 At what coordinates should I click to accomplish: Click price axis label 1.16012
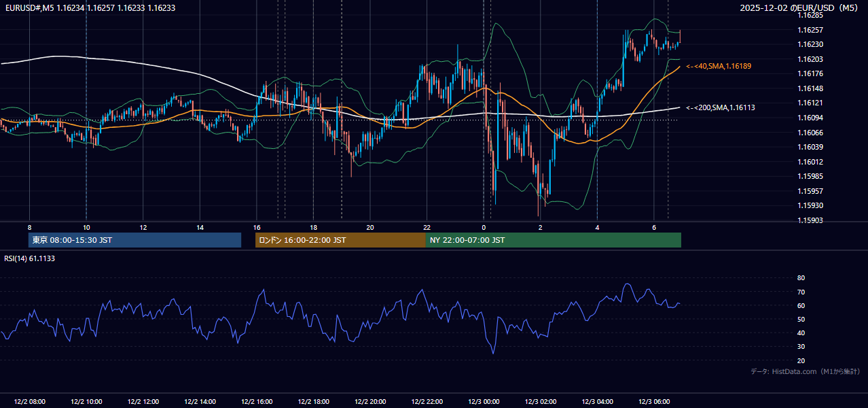[x=810, y=162]
